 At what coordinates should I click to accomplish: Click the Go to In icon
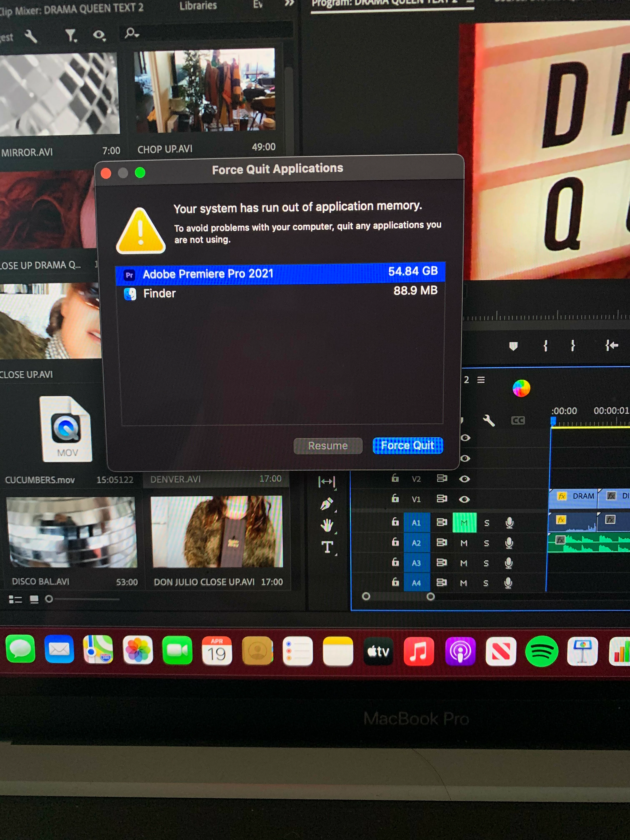pos(611,345)
